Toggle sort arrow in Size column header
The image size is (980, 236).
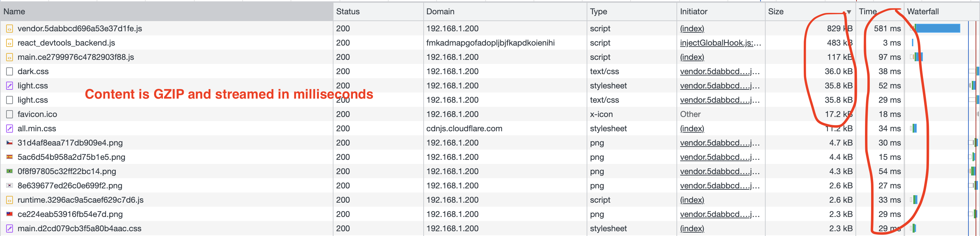(848, 12)
